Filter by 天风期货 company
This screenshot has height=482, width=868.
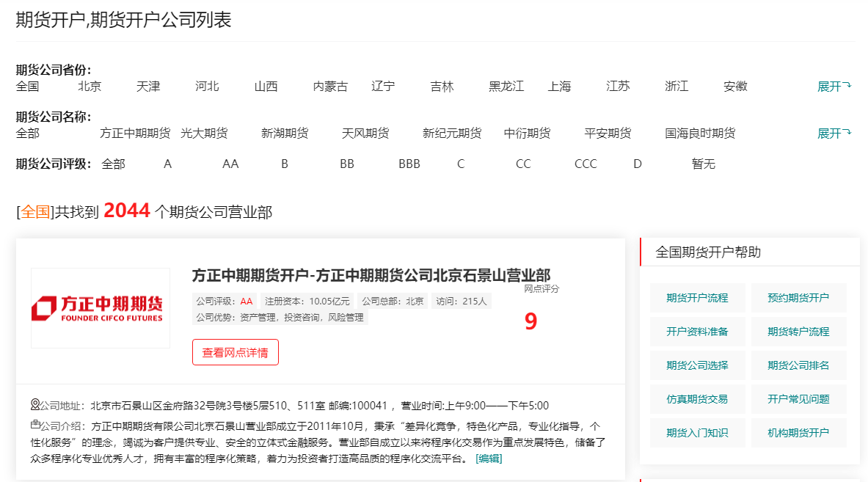(x=365, y=134)
